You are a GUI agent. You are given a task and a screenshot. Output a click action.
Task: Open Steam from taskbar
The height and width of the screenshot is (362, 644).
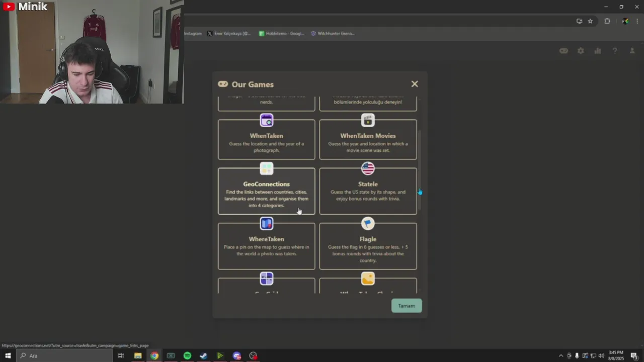pos(203,355)
